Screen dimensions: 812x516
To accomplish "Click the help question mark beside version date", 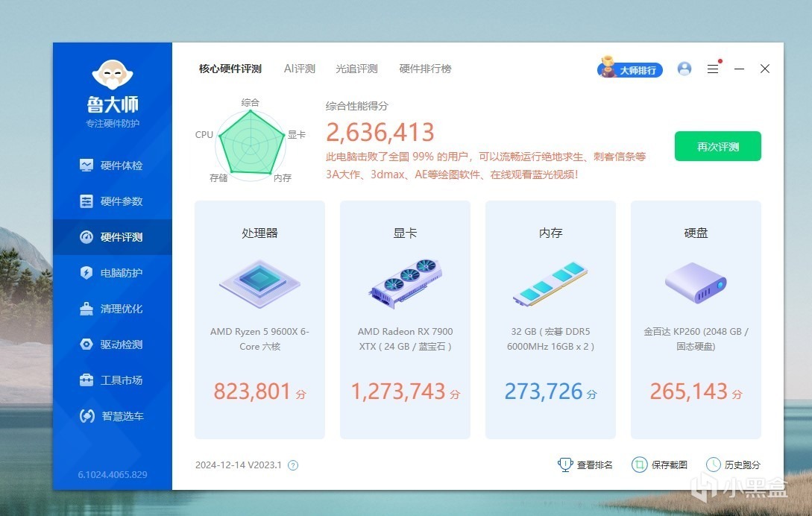I will tap(293, 465).
